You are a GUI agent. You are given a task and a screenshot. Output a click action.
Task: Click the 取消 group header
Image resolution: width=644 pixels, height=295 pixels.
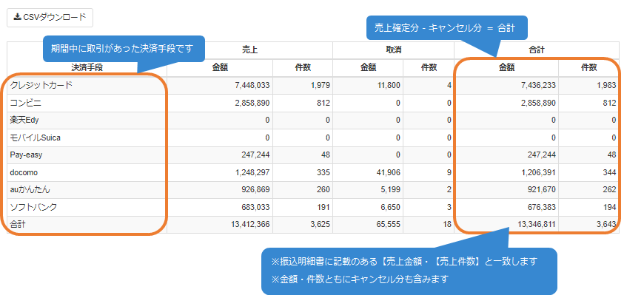point(394,50)
